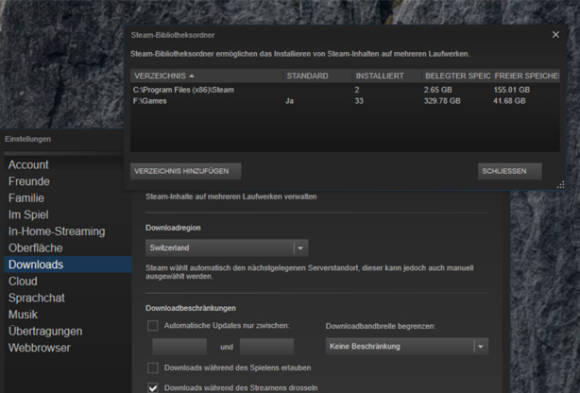Click the 155.01 GB free space value
The height and width of the screenshot is (393, 580).
512,90
